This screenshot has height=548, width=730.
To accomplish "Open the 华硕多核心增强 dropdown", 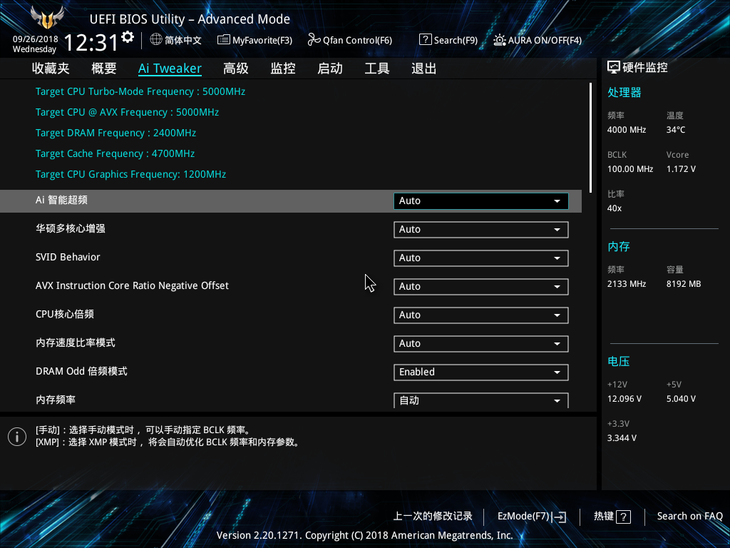I will (x=481, y=230).
